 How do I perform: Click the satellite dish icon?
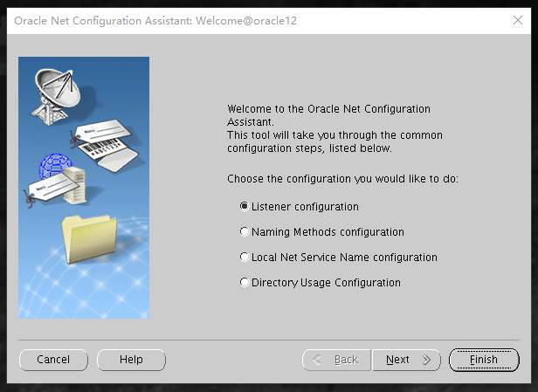(x=55, y=89)
